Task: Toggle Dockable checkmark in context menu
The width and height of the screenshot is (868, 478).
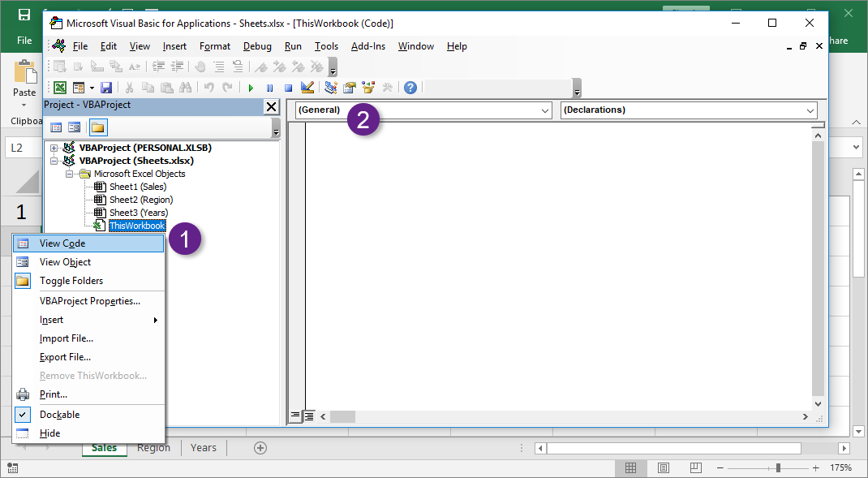Action: click(23, 415)
